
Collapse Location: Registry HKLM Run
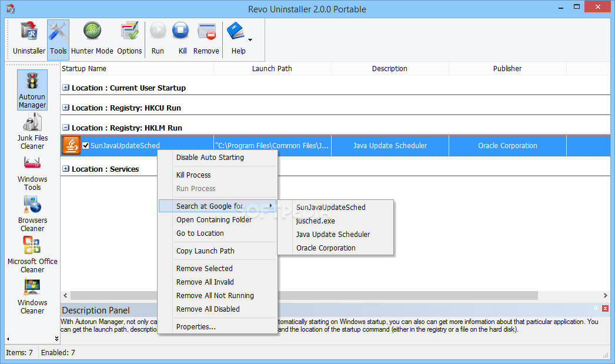[66, 128]
